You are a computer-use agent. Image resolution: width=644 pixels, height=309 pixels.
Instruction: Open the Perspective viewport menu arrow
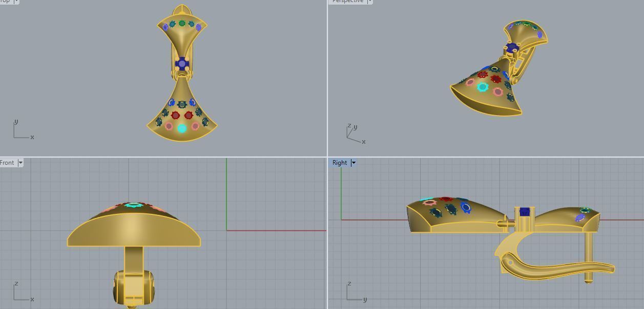pos(370,2)
